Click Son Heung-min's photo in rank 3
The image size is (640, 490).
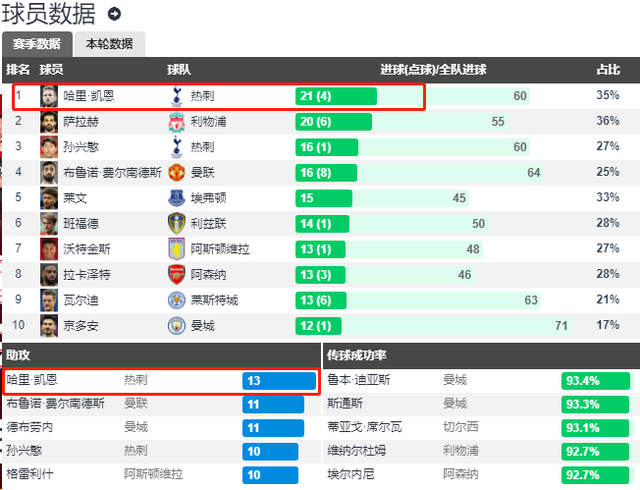tap(49, 147)
